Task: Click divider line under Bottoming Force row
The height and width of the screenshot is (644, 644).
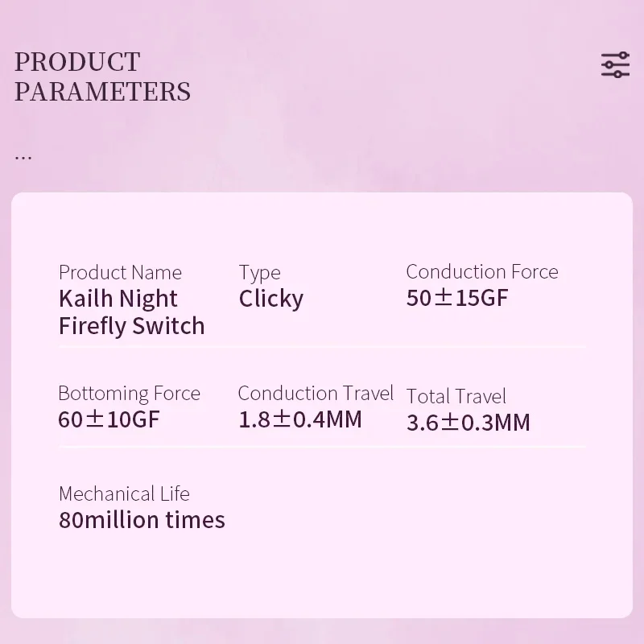Action: coord(322,447)
